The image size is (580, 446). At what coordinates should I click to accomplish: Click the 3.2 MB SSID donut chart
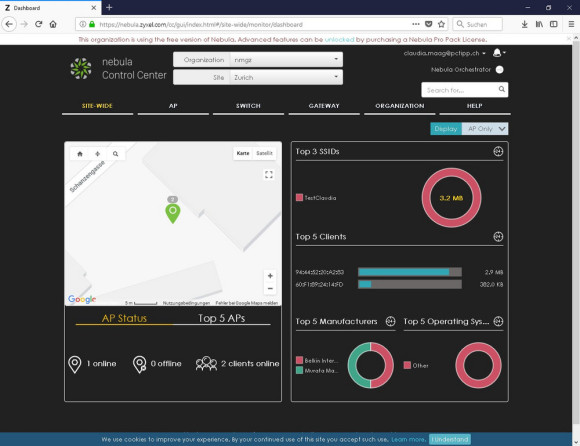(x=451, y=198)
